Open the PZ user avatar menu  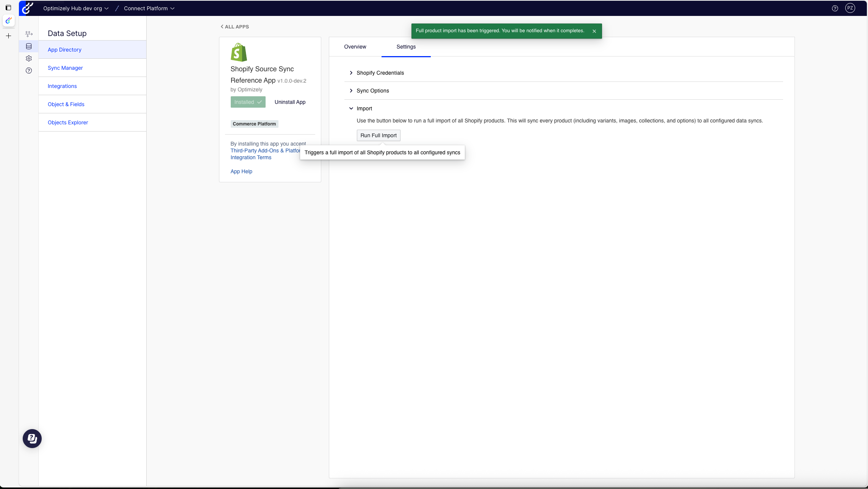(850, 8)
